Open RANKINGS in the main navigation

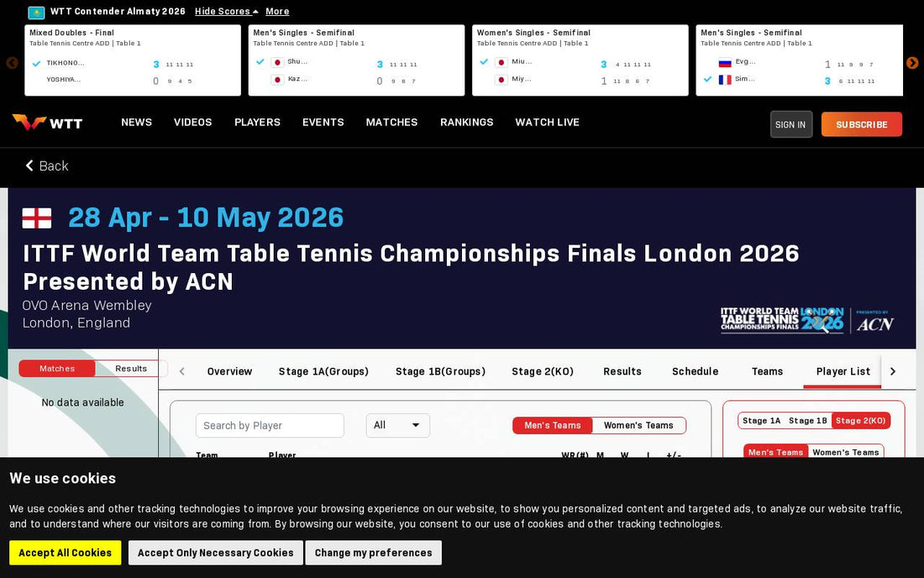[x=467, y=122]
